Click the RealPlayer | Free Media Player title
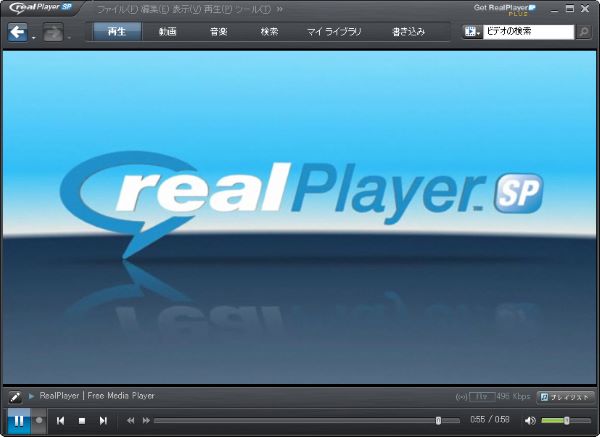Viewport: 600px width, 437px height. point(97,396)
